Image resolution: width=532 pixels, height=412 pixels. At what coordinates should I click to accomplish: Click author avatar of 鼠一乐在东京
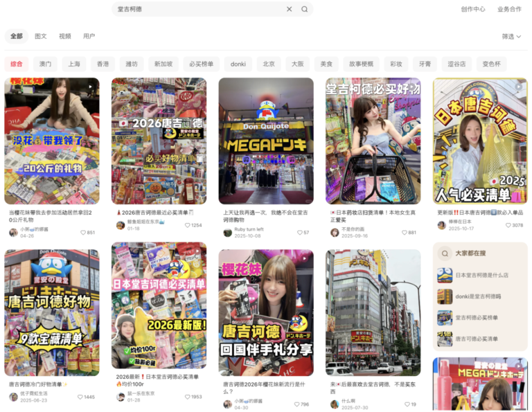click(121, 397)
